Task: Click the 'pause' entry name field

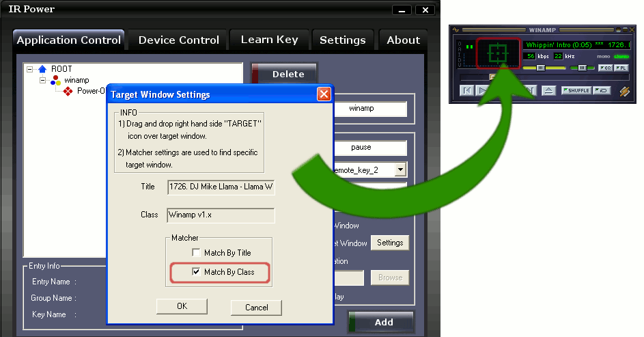Action: pos(370,148)
